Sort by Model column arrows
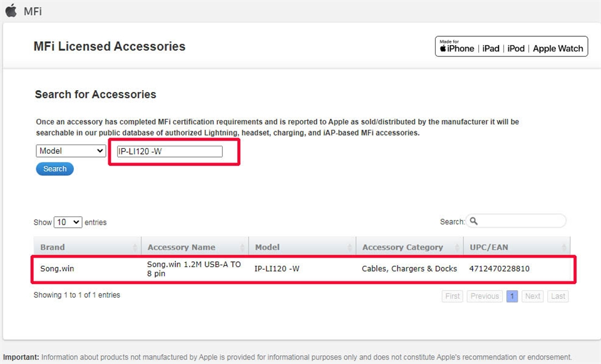Screen dimensions: 601x364 click(350, 248)
